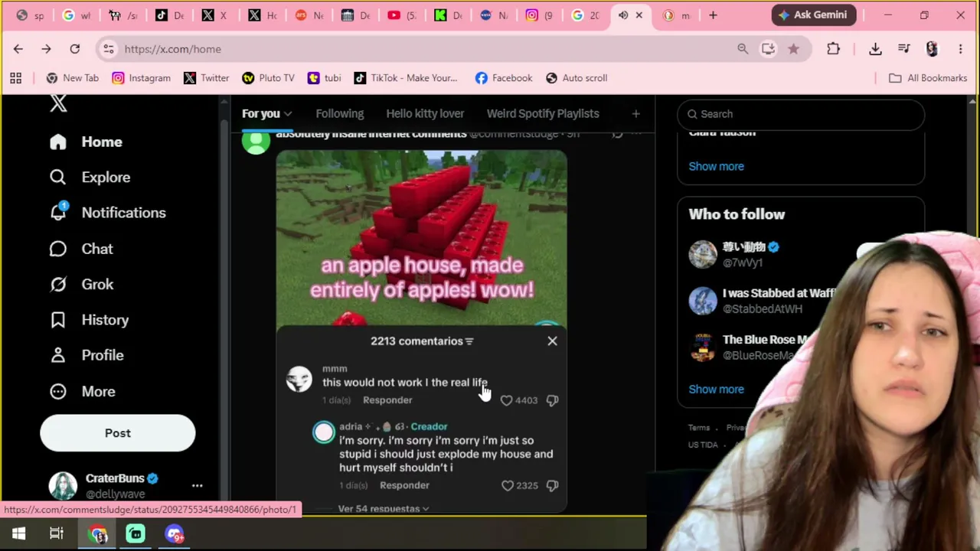Click the Ask Gemini button

coord(812,15)
